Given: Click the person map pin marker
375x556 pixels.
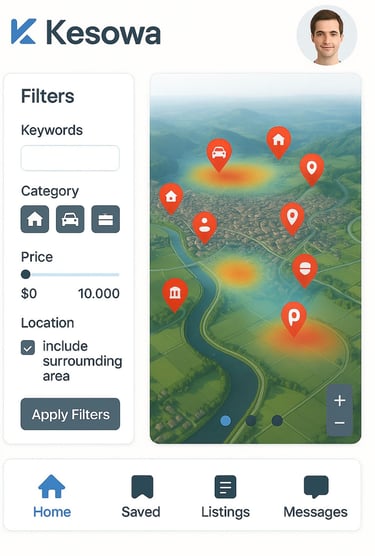Looking at the screenshot, I should (204, 227).
